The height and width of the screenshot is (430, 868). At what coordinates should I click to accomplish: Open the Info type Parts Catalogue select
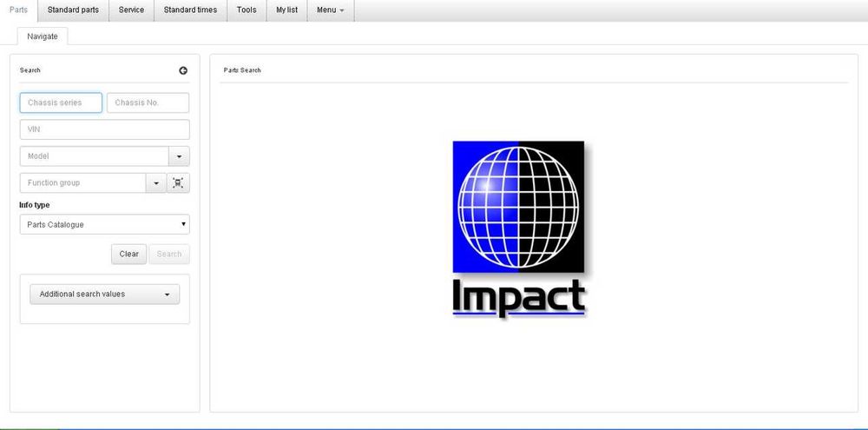[x=105, y=224]
